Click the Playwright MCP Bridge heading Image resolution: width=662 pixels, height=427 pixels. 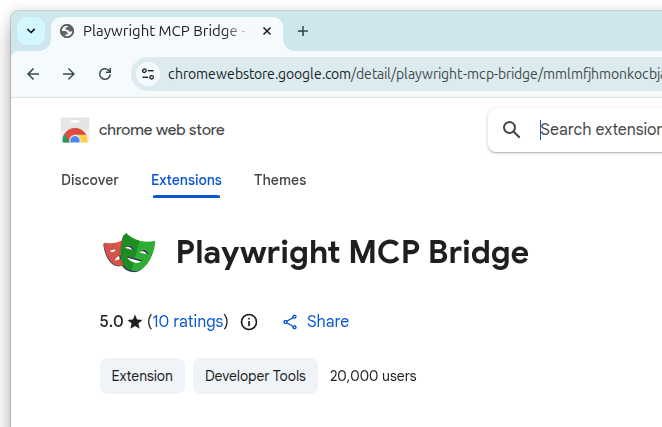pyautogui.click(x=352, y=253)
